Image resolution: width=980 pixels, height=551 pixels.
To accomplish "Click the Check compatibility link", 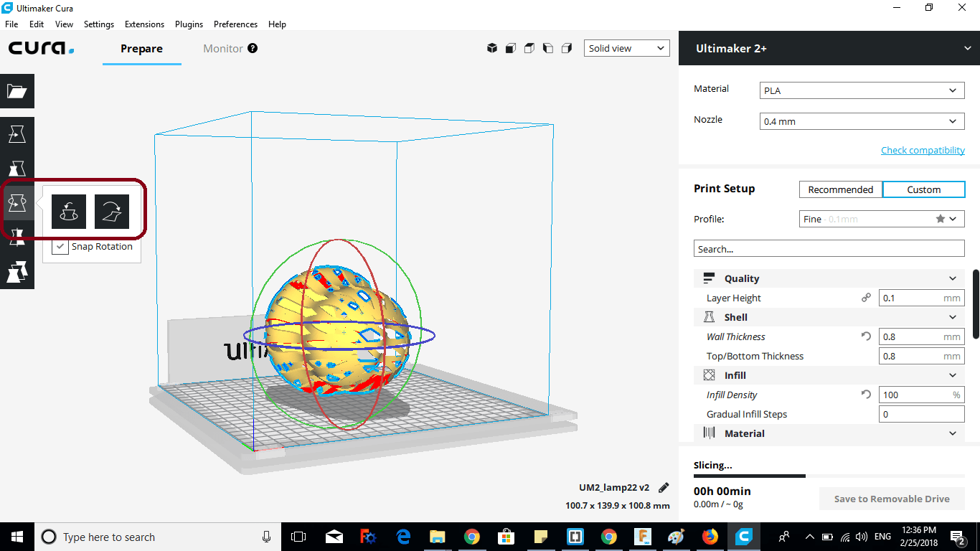I will pyautogui.click(x=923, y=150).
